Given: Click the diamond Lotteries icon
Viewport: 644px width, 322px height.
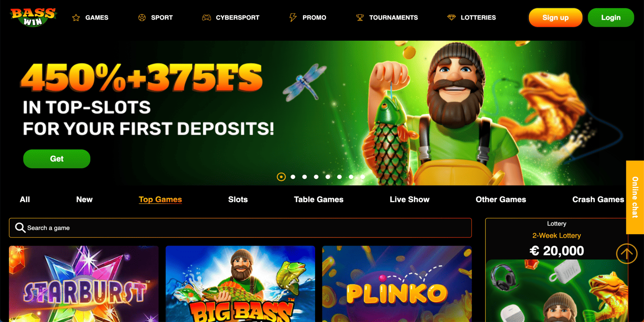Looking at the screenshot, I should coord(452,18).
